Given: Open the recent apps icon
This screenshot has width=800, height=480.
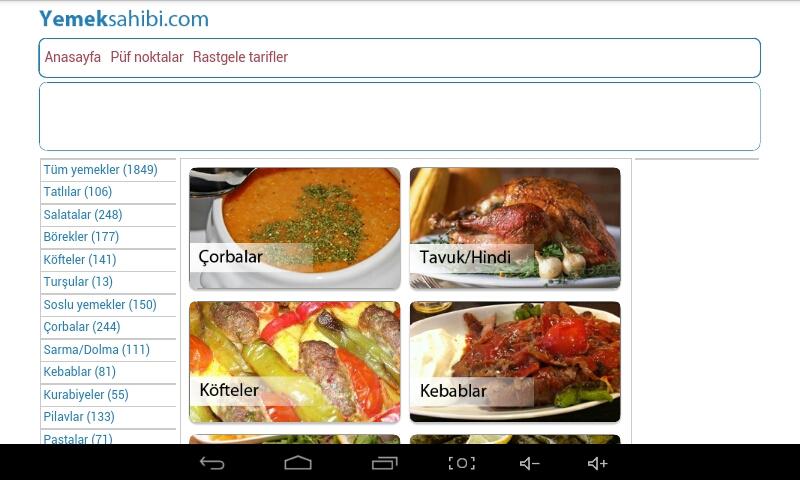Looking at the screenshot, I should click(x=385, y=463).
